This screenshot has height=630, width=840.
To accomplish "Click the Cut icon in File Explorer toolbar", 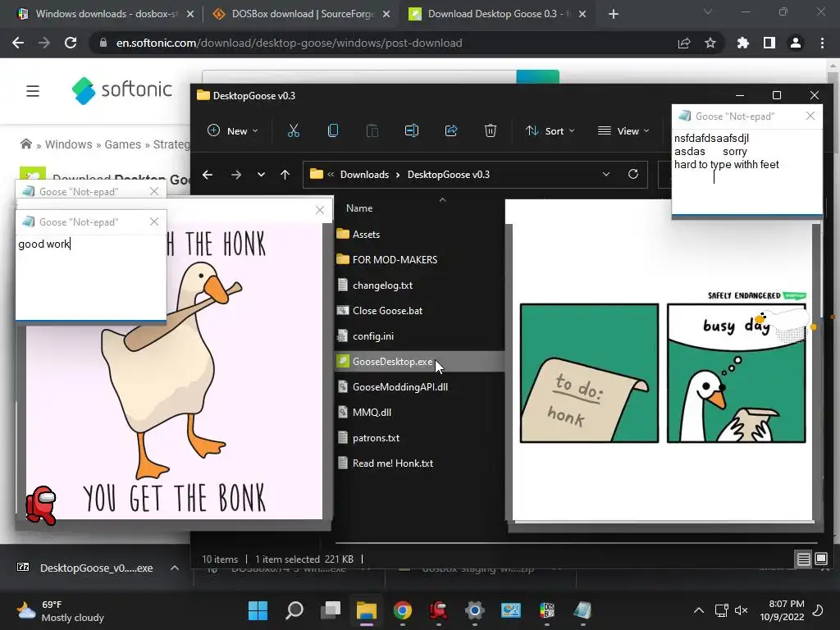I will 293,130.
